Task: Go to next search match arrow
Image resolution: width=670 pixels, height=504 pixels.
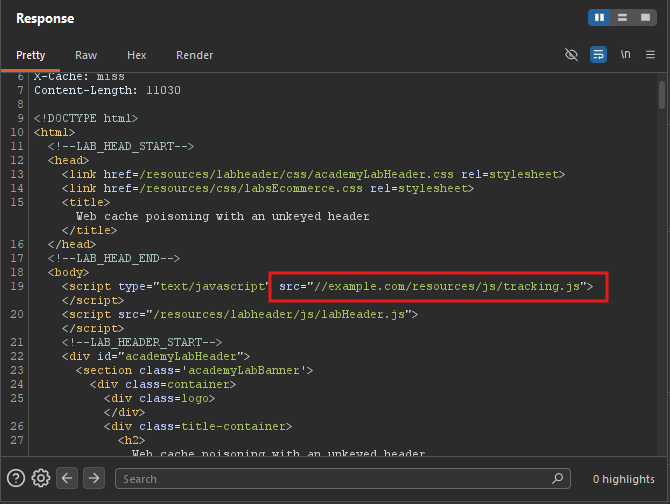Action: pos(94,478)
